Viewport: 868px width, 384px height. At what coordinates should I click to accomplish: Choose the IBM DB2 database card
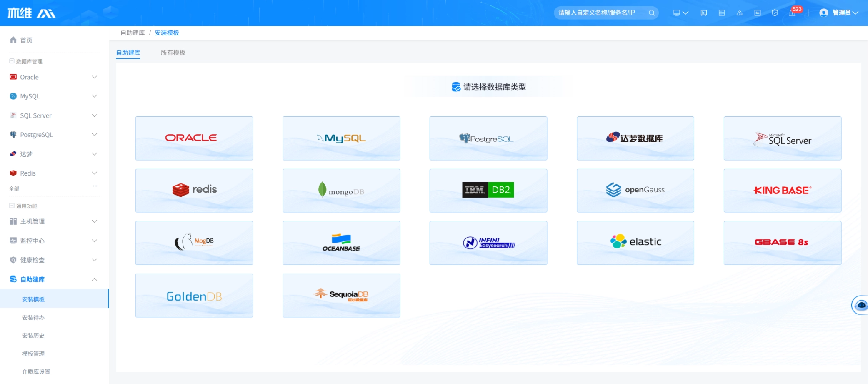pos(488,191)
